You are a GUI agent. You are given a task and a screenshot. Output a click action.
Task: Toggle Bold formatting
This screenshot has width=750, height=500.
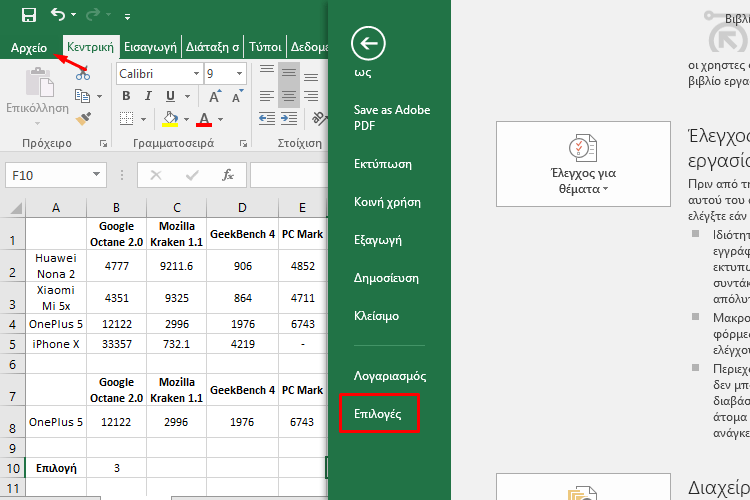(127, 97)
